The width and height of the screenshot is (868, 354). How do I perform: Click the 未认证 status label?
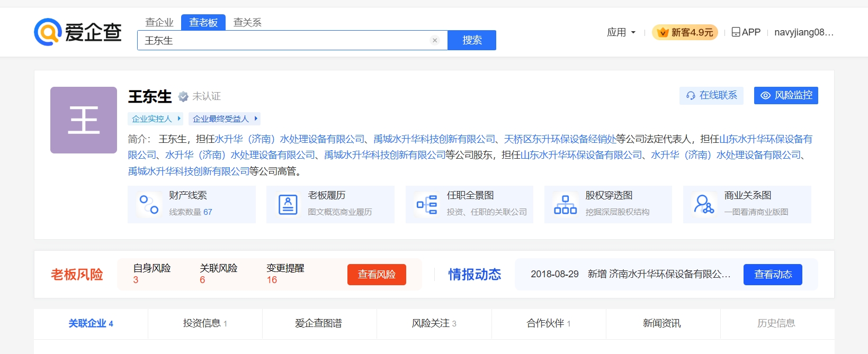[x=207, y=96]
